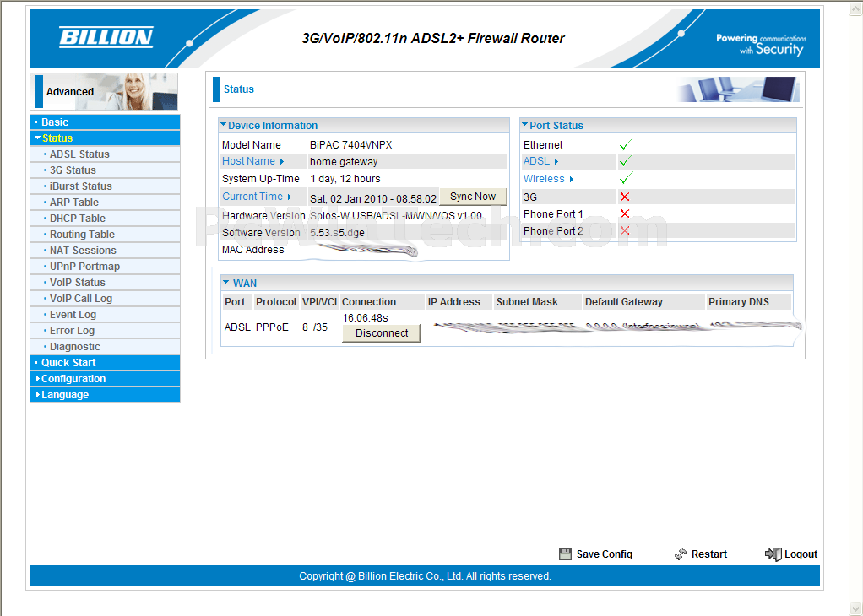The image size is (863, 616).
Task: Collapse the WAN section
Action: pos(225,283)
